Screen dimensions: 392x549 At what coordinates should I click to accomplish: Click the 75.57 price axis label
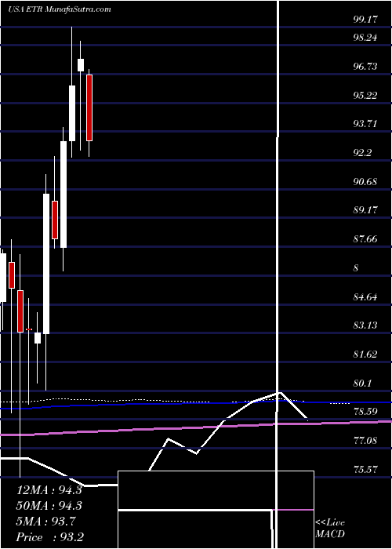click(x=365, y=469)
